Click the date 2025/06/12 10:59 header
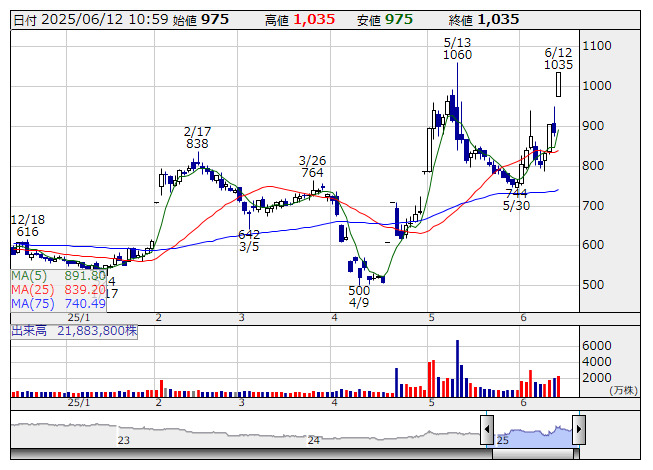Screen dimensions: 653x470 click(x=91, y=20)
